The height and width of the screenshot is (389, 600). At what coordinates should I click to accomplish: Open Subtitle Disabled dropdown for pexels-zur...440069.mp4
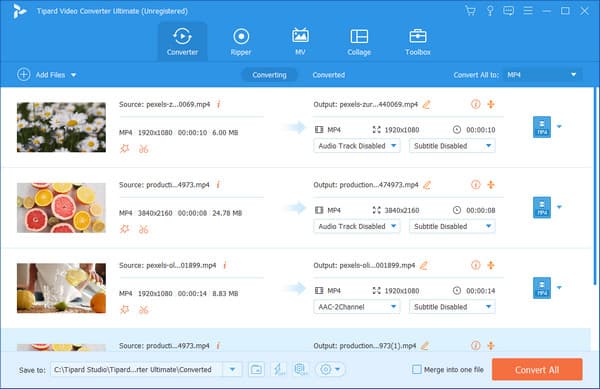[452, 146]
